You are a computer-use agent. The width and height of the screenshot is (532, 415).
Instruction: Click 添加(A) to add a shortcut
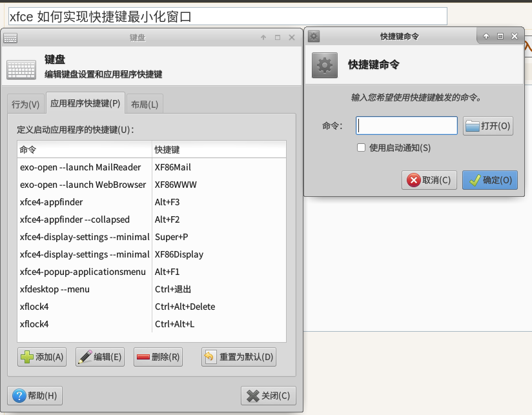42,357
